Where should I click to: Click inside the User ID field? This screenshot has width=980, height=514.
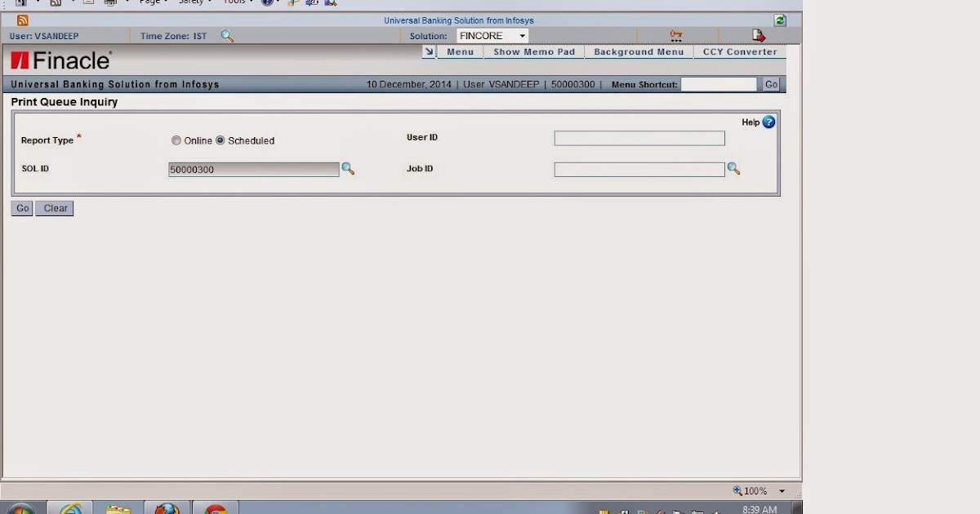[639, 138]
